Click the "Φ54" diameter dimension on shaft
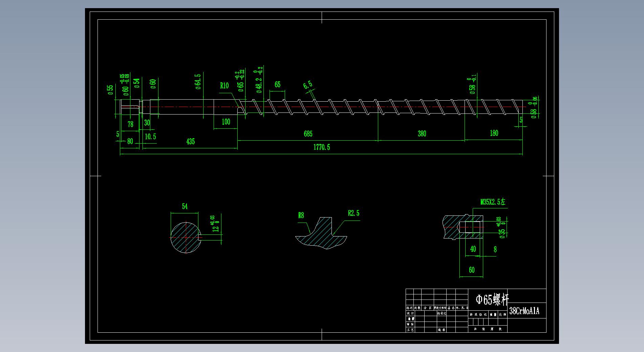 tap(136, 83)
